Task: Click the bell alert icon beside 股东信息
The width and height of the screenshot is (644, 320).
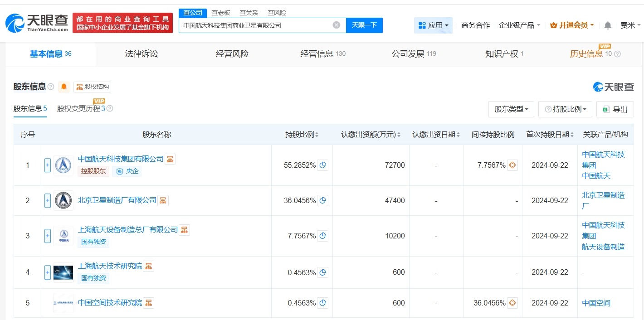Action: (63, 87)
